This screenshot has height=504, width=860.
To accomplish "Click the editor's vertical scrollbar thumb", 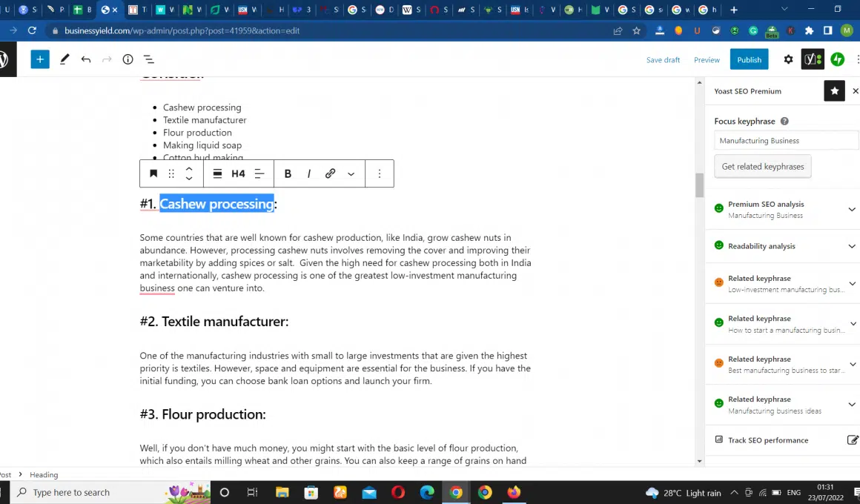I will click(699, 185).
